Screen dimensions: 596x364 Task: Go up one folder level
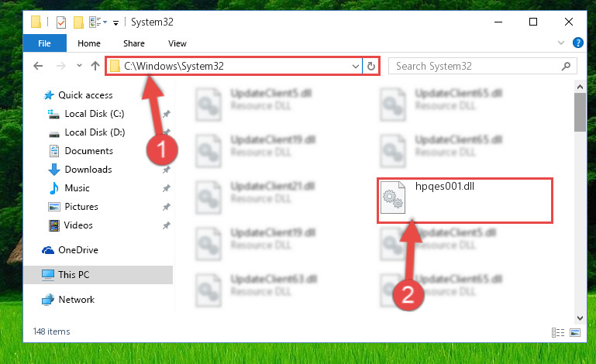tap(95, 66)
